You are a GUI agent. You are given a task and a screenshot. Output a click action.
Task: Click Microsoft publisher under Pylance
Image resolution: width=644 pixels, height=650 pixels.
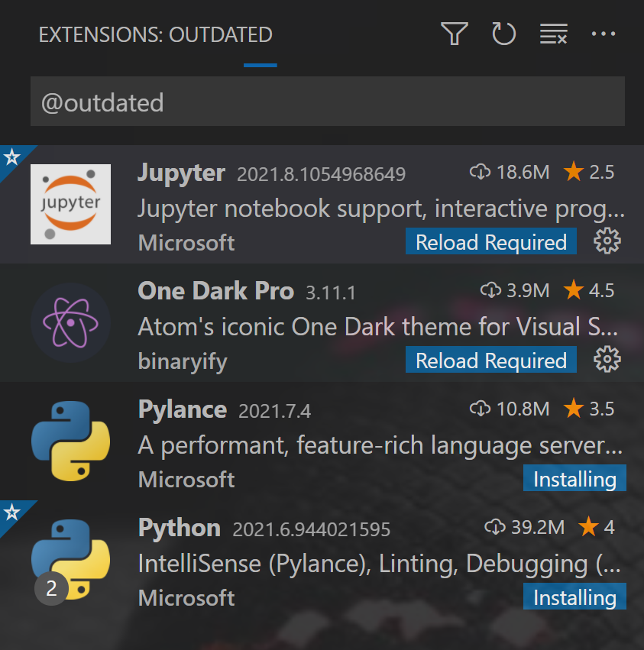coord(186,479)
